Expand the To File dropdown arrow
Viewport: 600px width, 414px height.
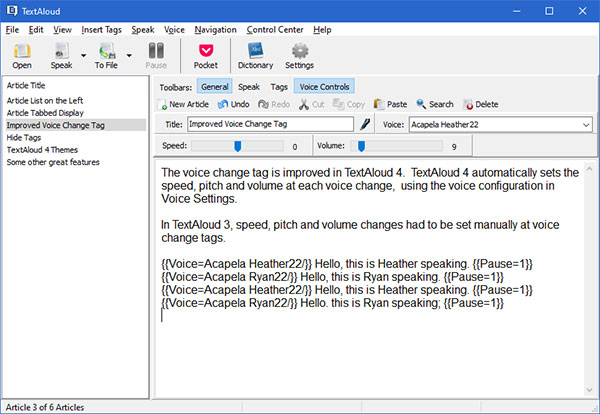coord(130,56)
